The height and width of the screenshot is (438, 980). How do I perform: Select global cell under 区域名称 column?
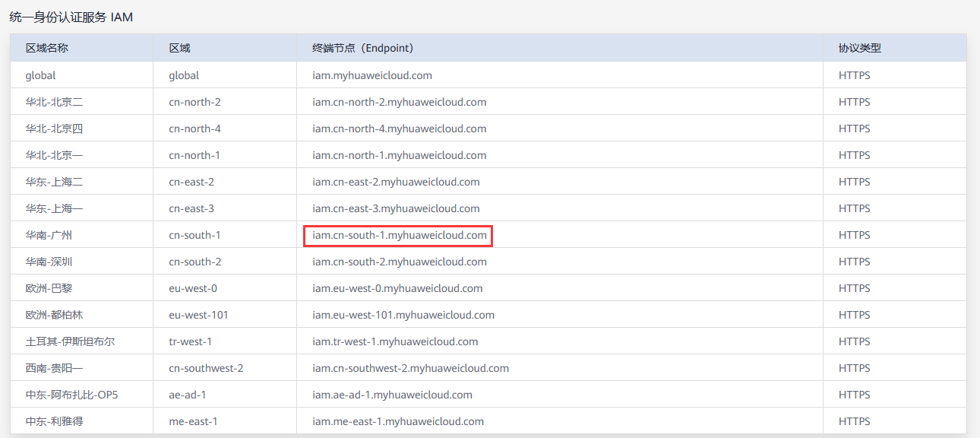click(40, 75)
